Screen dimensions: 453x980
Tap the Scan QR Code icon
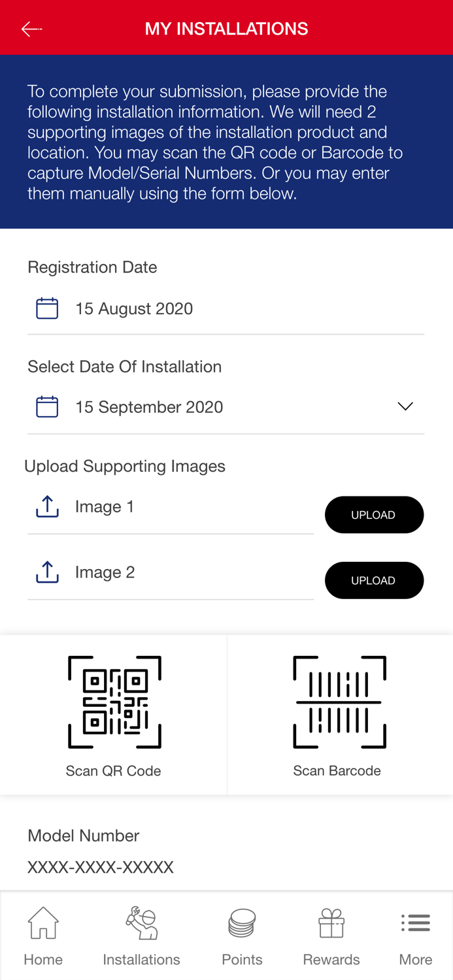[114, 702]
